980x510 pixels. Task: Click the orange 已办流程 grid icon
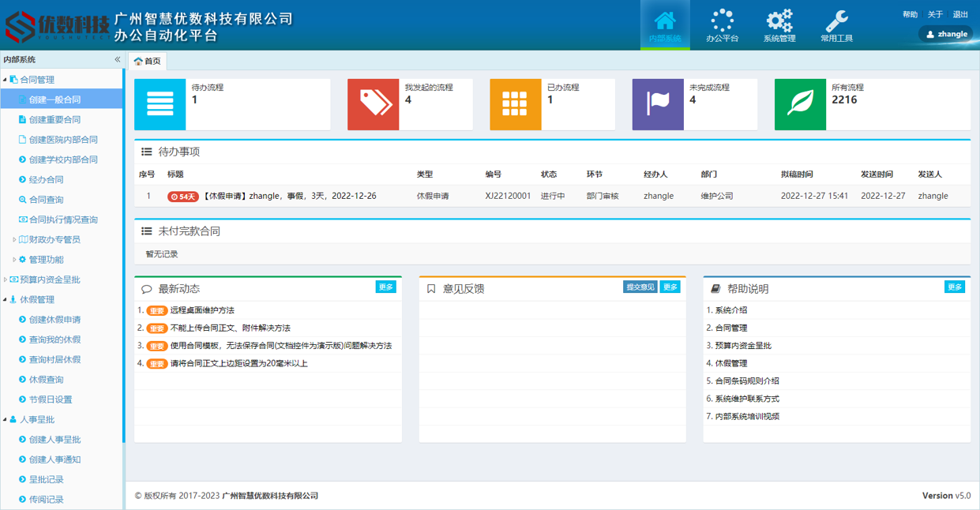(516, 104)
